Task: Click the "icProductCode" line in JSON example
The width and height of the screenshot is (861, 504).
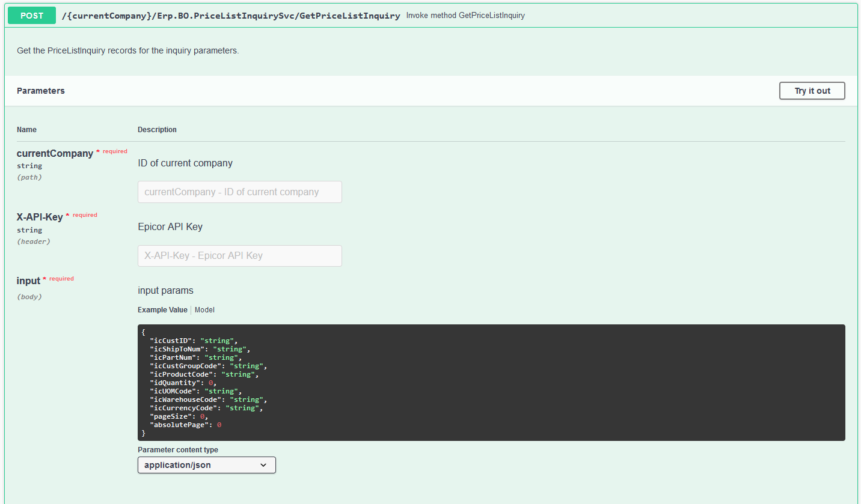Action: pos(204,374)
